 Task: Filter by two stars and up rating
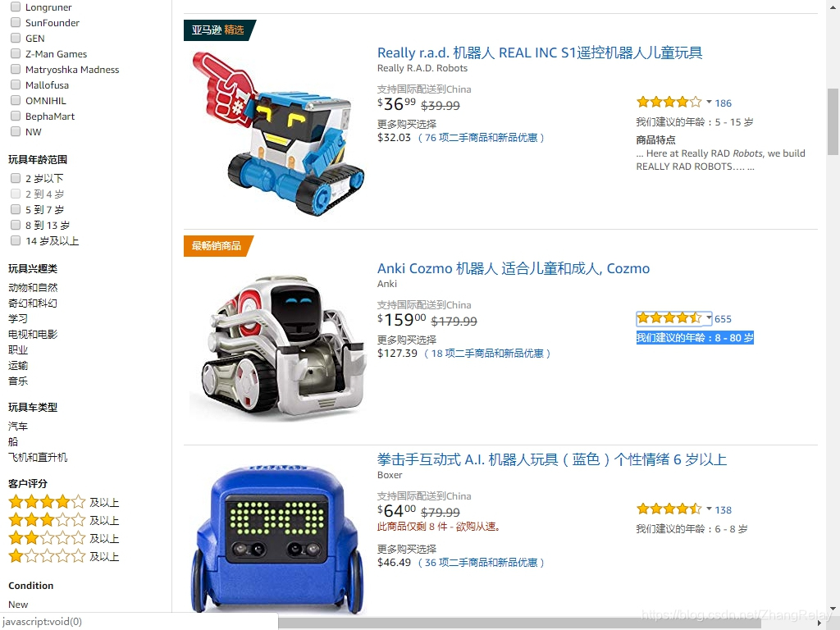click(64, 538)
